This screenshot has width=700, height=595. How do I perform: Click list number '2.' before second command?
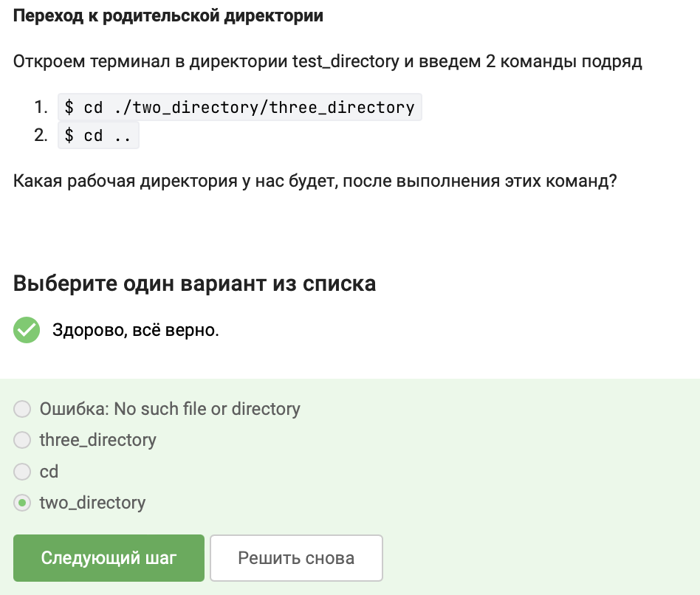41,136
